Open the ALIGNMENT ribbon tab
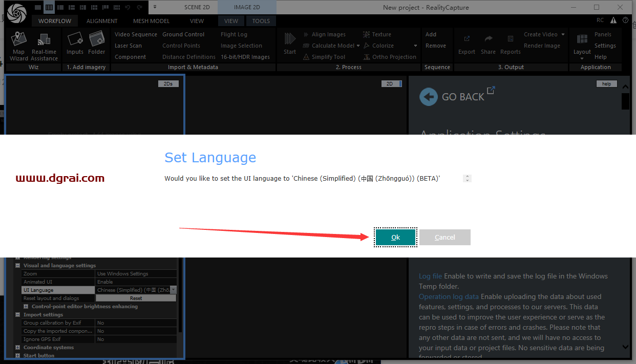 tap(102, 21)
